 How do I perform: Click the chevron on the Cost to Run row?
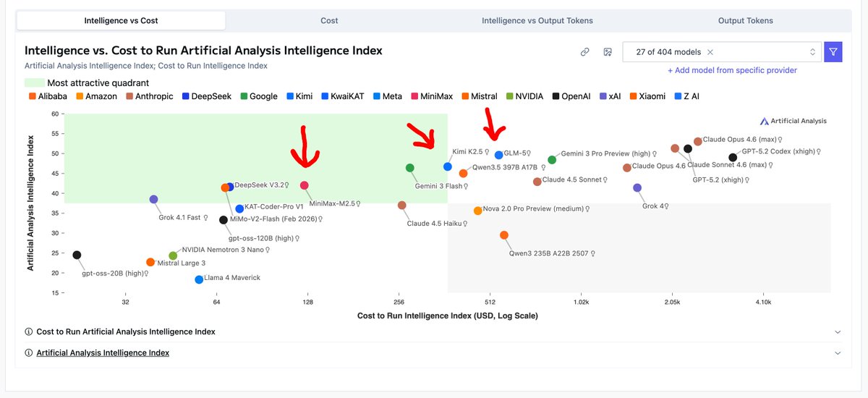point(838,332)
